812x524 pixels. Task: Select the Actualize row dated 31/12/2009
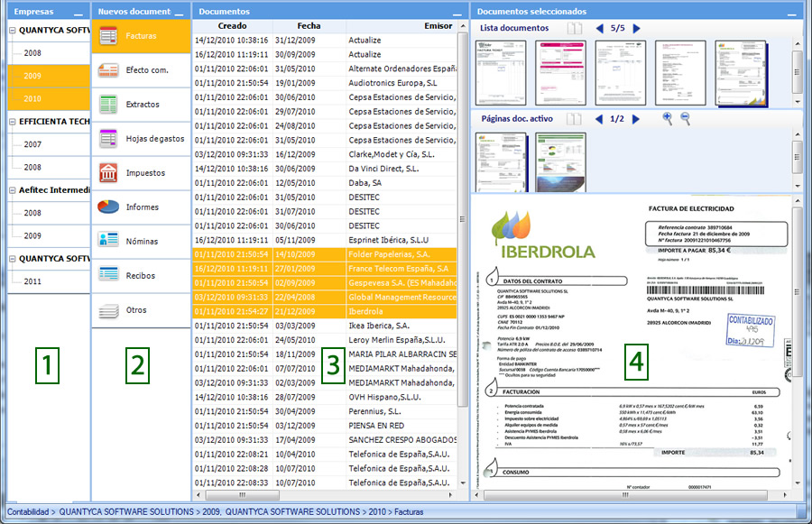[x=325, y=41]
